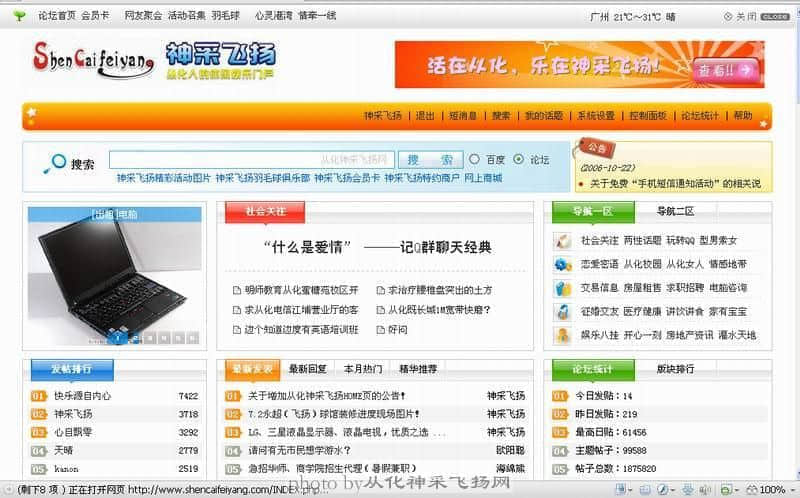Click the 论坛首页 link in top bar
This screenshot has width=800, height=498.
(x=57, y=16)
